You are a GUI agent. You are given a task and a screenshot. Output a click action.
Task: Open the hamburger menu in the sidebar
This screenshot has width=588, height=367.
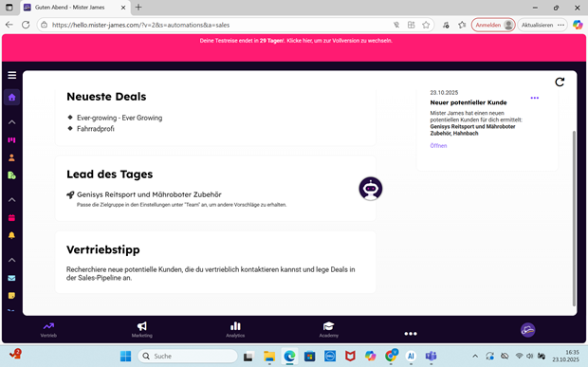pyautogui.click(x=12, y=75)
